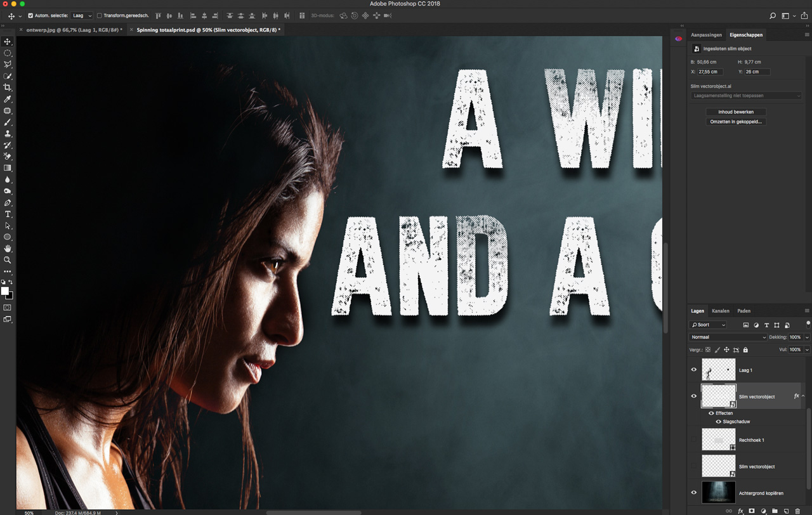Image resolution: width=812 pixels, height=515 pixels.
Task: Add layer style via fx button
Action: pyautogui.click(x=740, y=511)
